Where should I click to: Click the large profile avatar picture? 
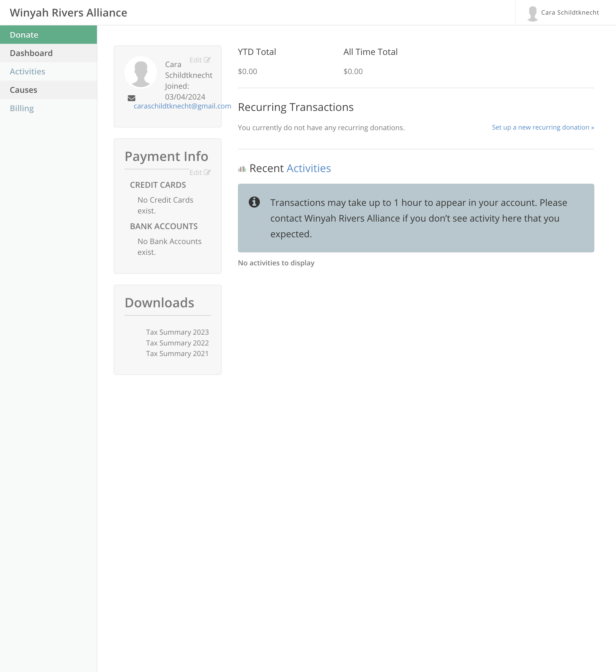coord(141,72)
